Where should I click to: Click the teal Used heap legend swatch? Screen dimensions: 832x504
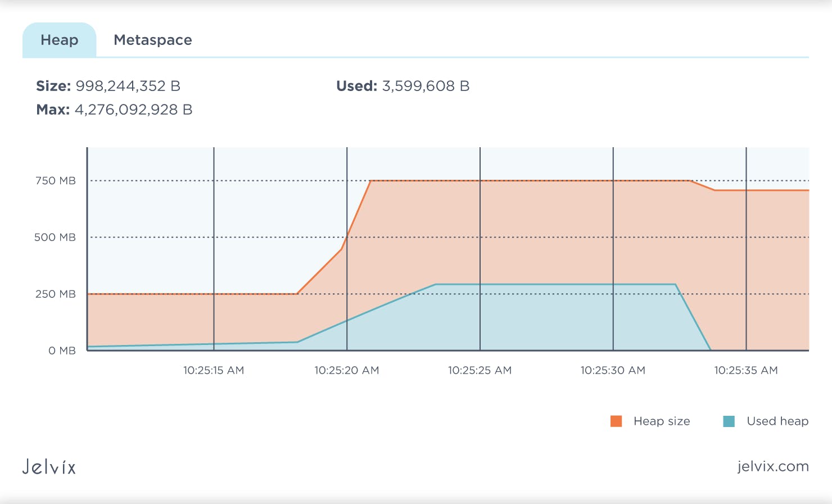tap(729, 421)
